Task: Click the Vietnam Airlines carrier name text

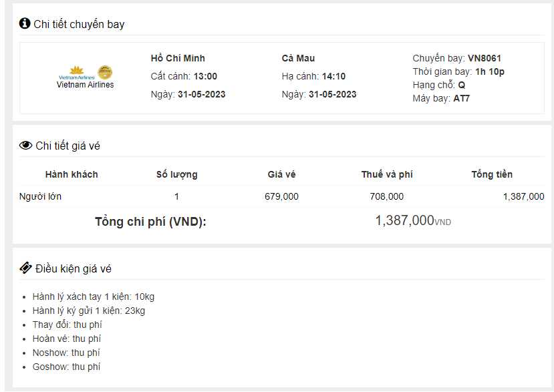Action: [85, 85]
